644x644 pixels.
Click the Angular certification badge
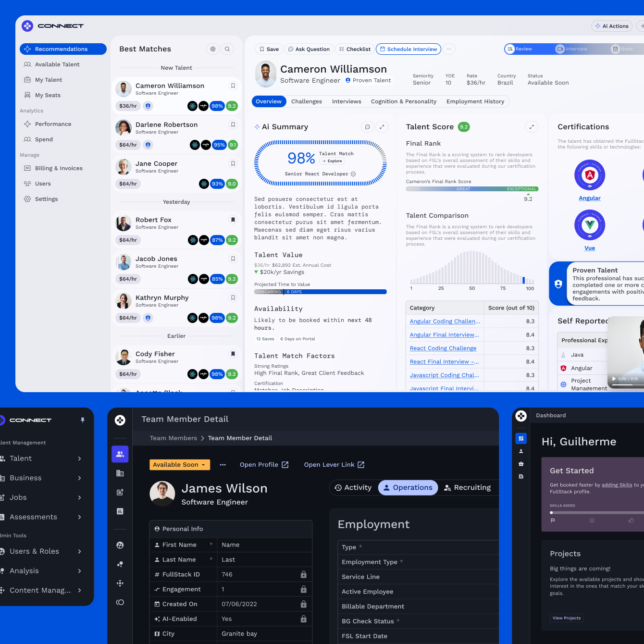590,175
